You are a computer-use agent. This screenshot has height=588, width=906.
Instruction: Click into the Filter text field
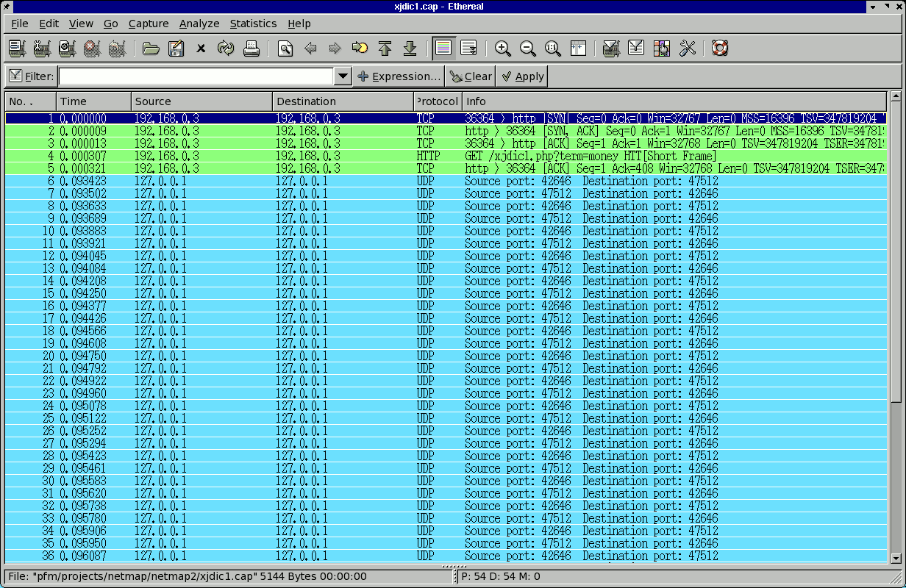pyautogui.click(x=196, y=76)
